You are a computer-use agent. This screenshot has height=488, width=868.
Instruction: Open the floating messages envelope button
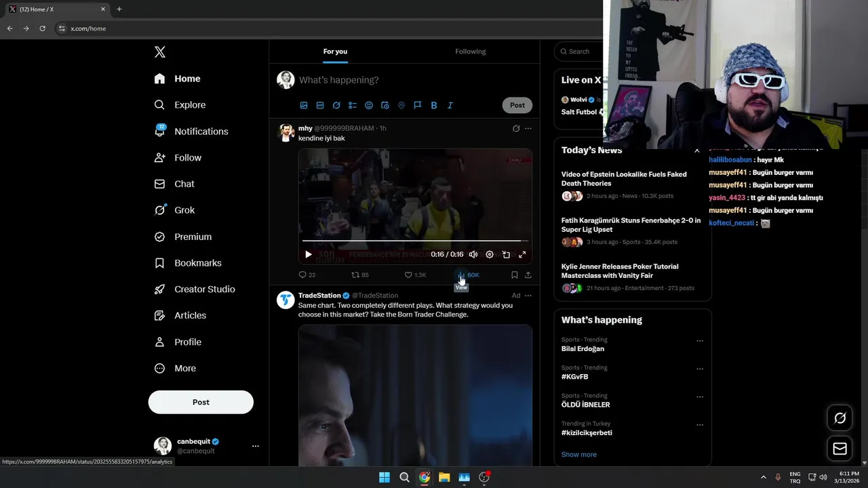840,449
